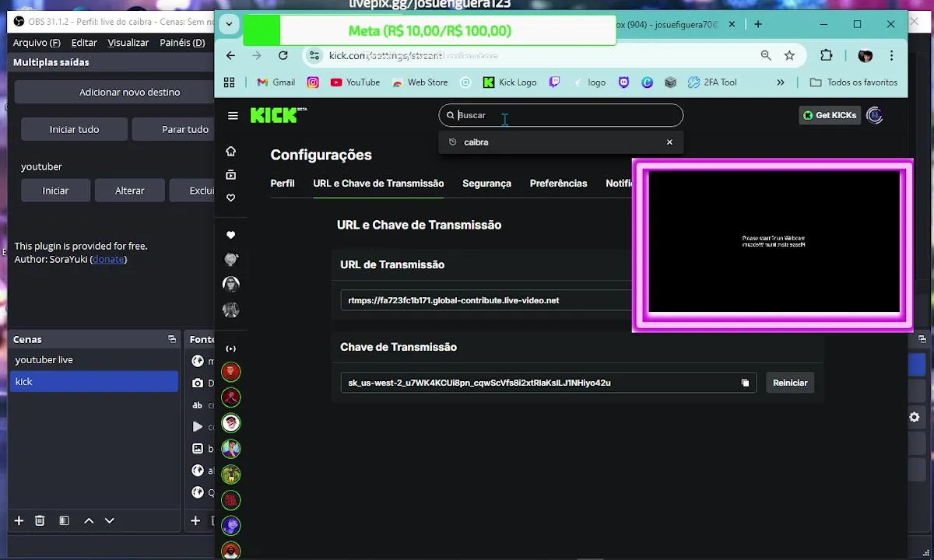This screenshot has height=560, width=934.
Task: Expand Chrome tab search chevron
Action: 229,23
